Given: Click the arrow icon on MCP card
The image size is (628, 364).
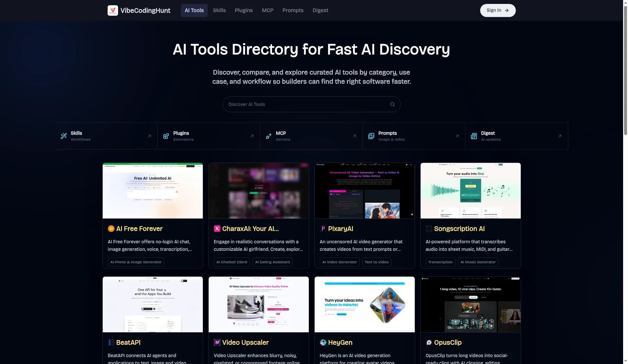Looking at the screenshot, I should (354, 136).
